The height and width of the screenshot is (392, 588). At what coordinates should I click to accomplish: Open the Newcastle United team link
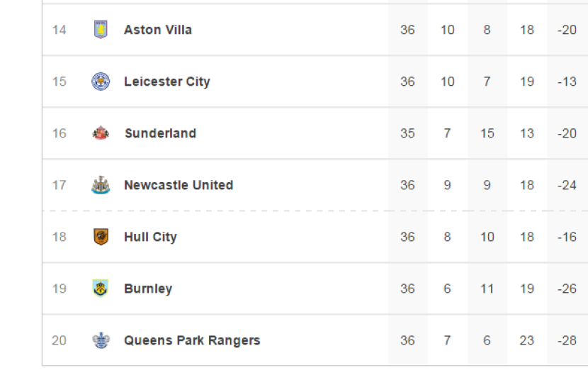coord(179,185)
